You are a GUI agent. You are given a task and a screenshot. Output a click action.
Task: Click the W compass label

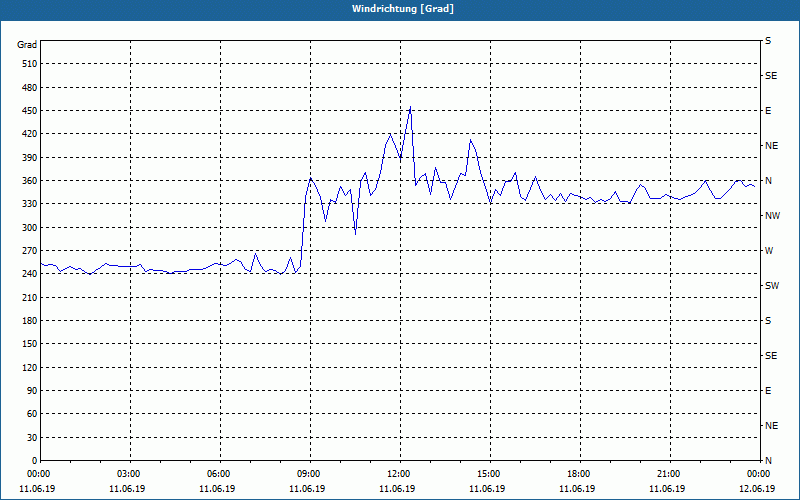click(769, 251)
